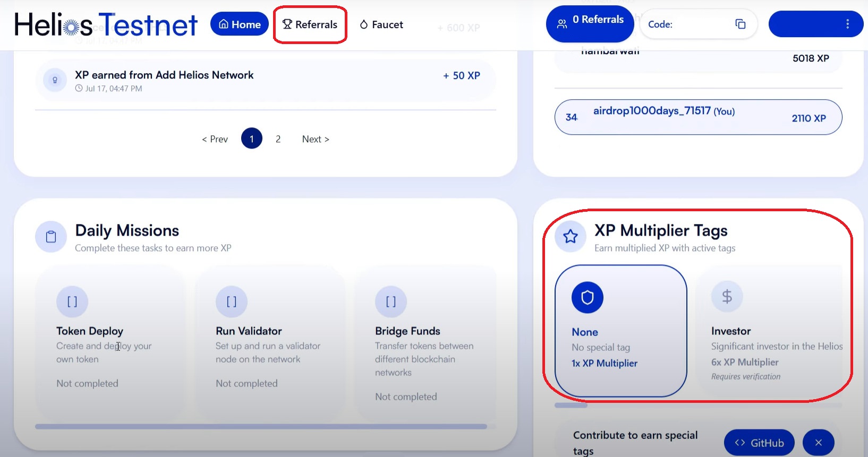
Task: Go to next page with Next
Action: point(316,139)
